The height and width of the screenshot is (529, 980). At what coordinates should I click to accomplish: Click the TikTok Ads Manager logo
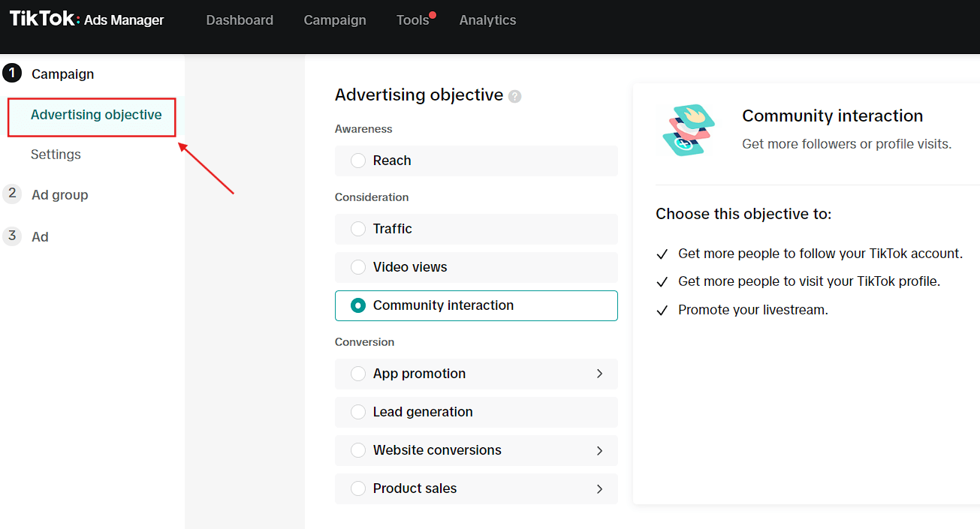coord(86,20)
